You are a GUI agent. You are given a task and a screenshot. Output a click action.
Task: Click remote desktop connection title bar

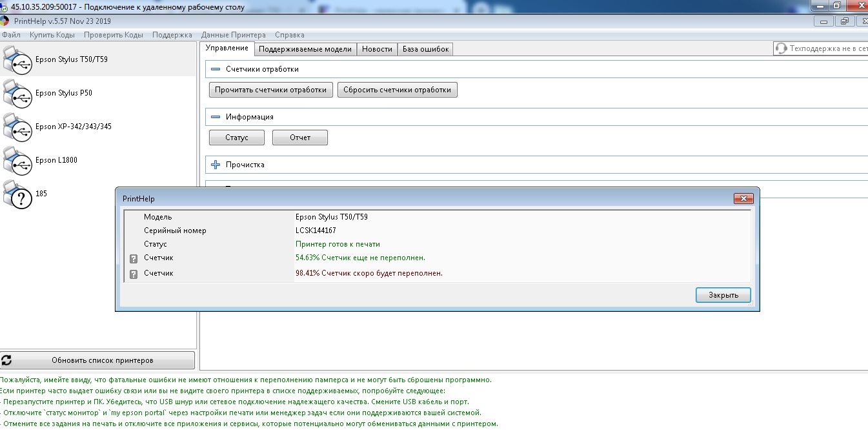click(x=434, y=6)
